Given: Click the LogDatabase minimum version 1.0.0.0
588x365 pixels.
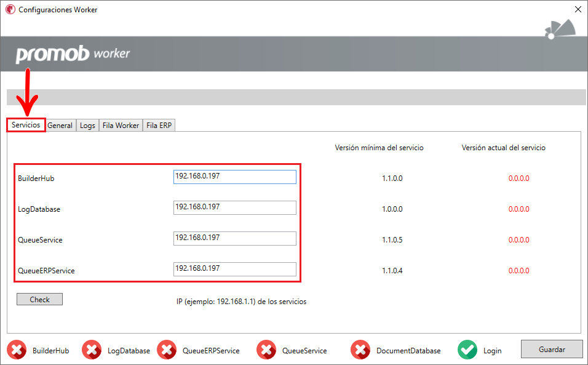Looking at the screenshot, I should coord(392,209).
